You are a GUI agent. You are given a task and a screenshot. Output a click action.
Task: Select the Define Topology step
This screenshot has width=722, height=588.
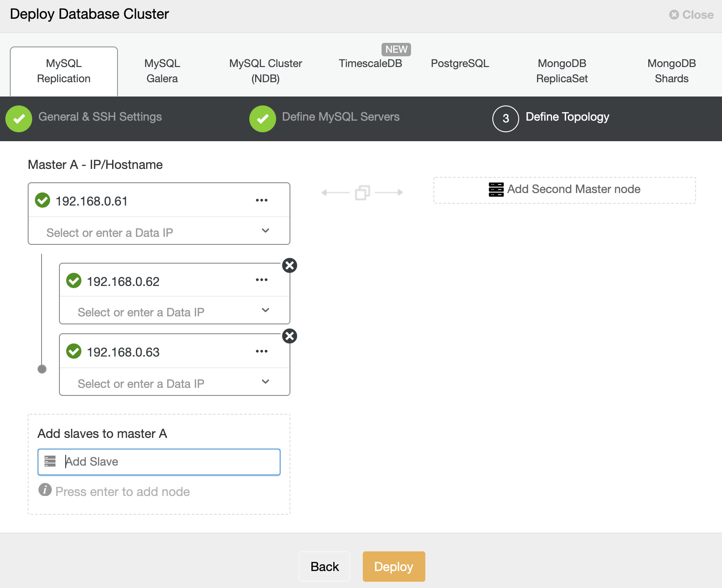[x=567, y=117]
